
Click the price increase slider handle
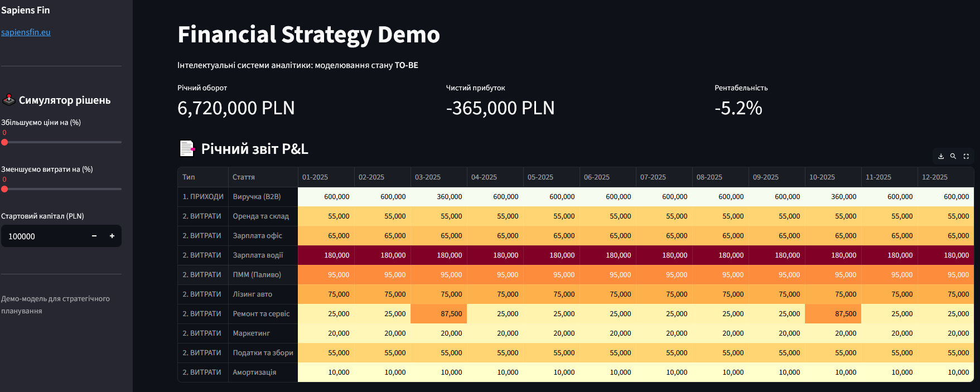pos(4,142)
